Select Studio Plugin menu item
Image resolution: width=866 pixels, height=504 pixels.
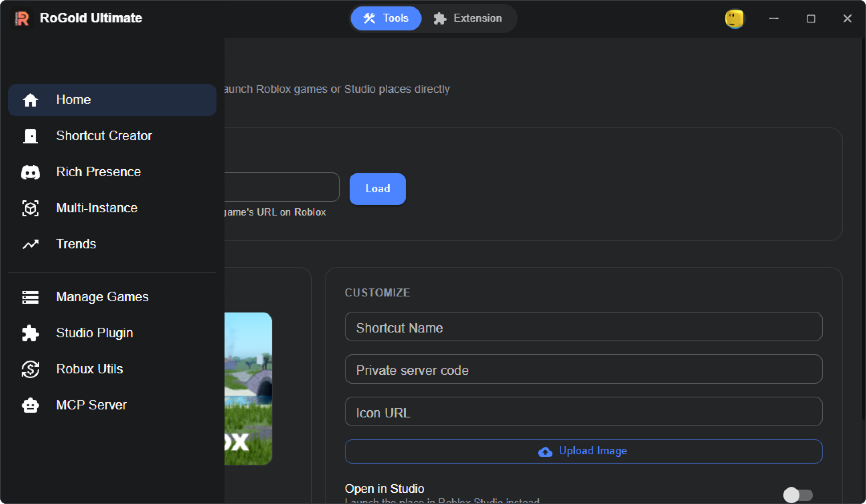click(112, 333)
